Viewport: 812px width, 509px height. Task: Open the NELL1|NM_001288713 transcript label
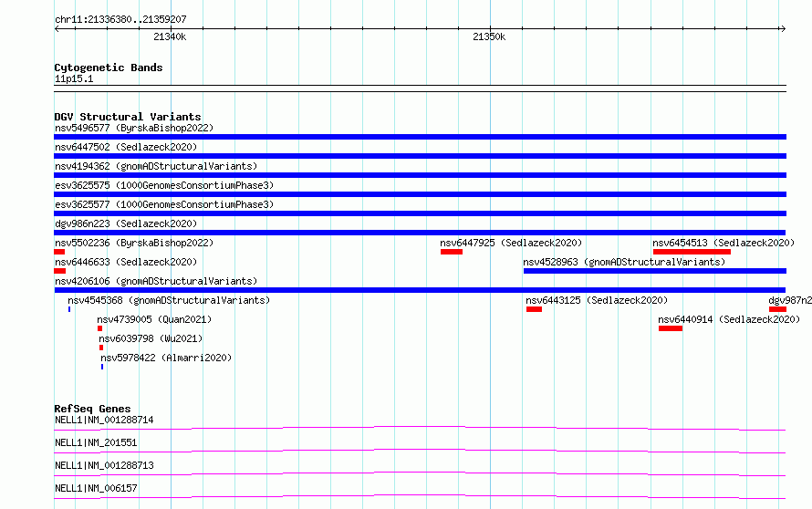click(x=104, y=465)
